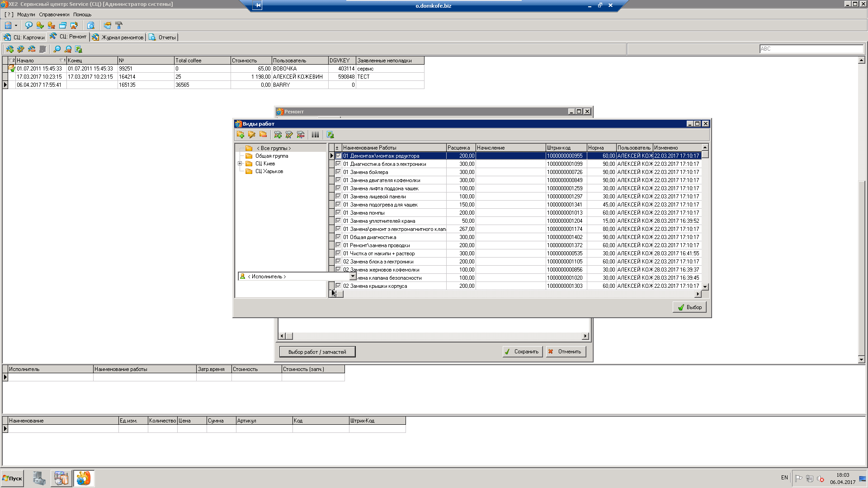Open the Справочники menu
The image size is (868, 488).
[54, 14]
